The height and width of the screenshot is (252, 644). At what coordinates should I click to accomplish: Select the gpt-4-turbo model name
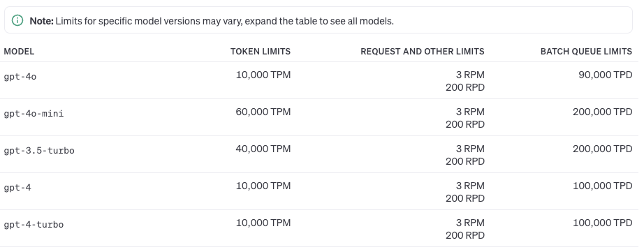[x=34, y=225]
